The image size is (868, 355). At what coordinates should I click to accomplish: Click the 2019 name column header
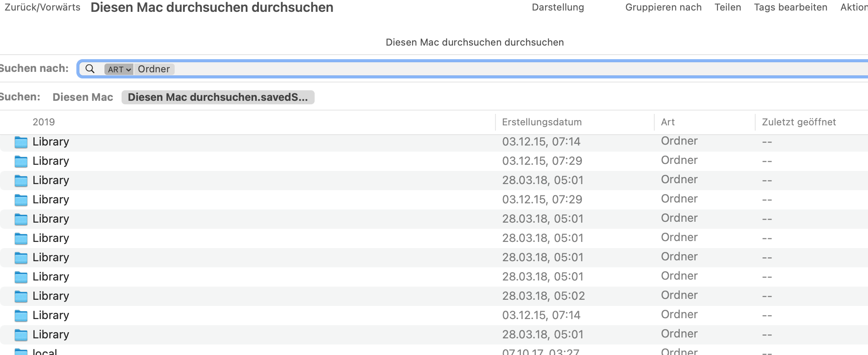tap(43, 122)
